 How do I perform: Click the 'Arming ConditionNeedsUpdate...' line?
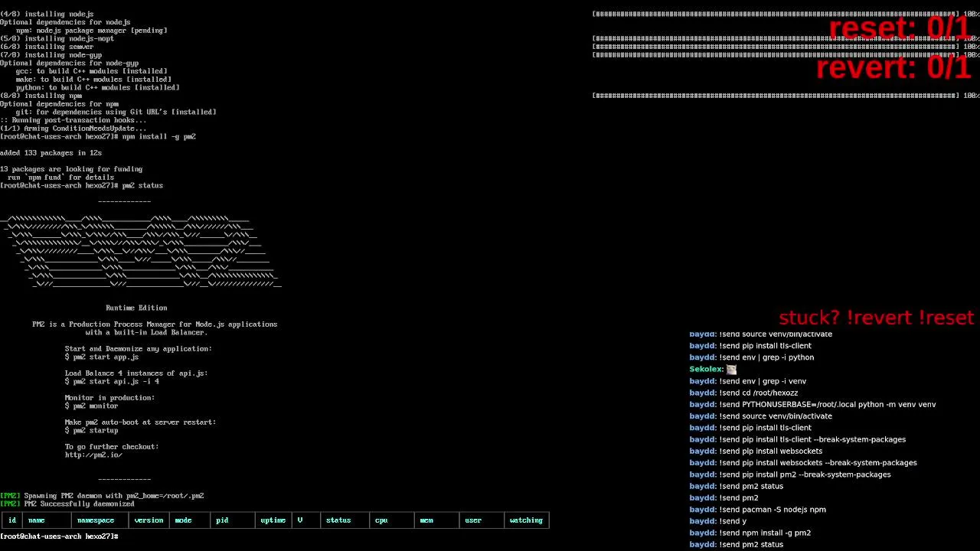point(73,129)
